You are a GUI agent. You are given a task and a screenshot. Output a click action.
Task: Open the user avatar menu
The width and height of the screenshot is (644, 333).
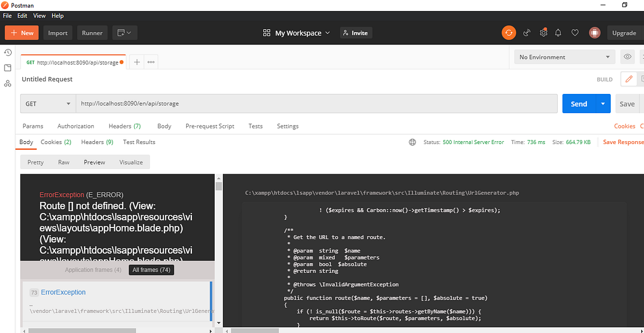pos(595,33)
